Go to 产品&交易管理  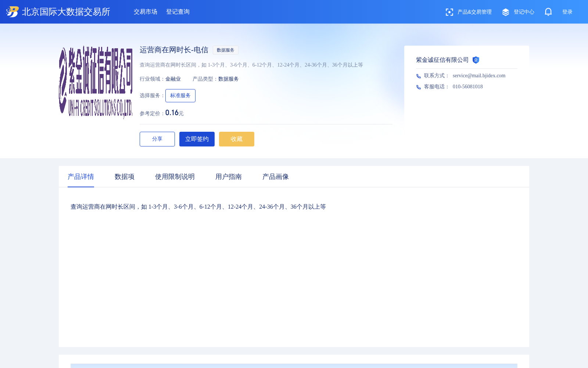pyautogui.click(x=474, y=12)
